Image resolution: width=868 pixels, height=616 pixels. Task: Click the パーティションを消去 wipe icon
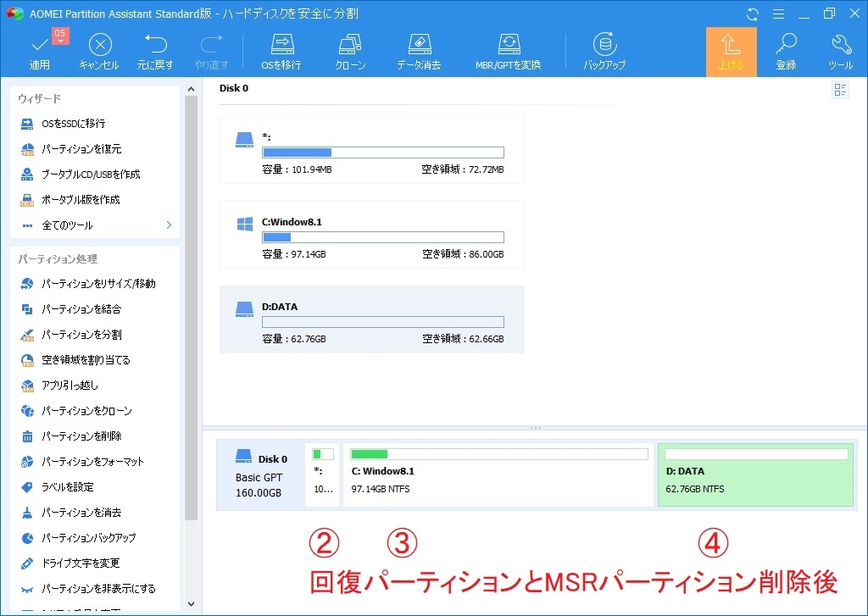[x=27, y=513]
